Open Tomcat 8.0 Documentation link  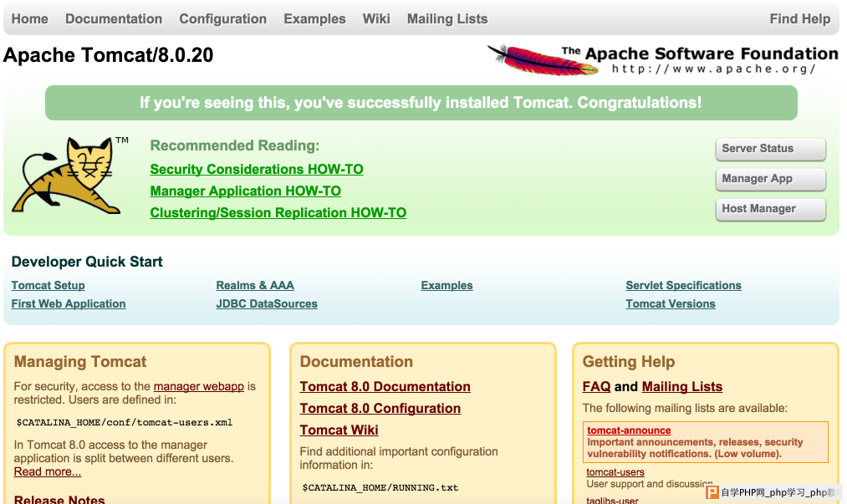(385, 387)
